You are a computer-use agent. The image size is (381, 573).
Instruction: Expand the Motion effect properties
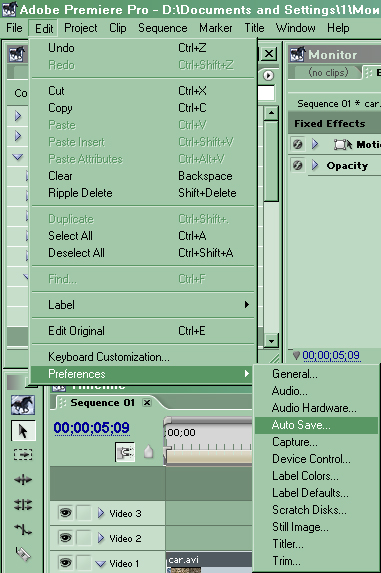coord(315,144)
